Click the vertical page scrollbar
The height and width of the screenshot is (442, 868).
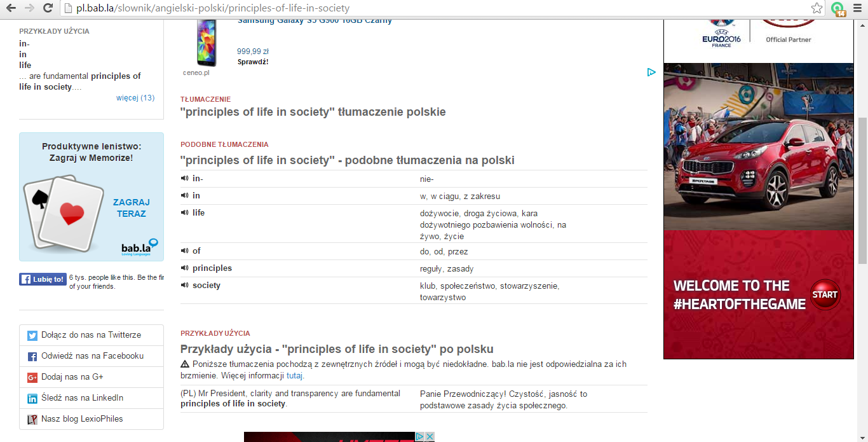[x=862, y=191]
